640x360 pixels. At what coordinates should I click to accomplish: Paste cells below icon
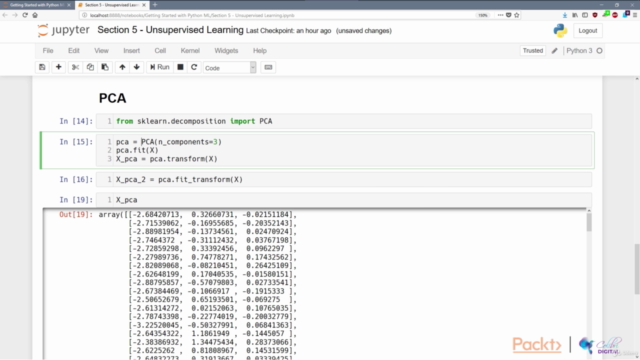105,67
